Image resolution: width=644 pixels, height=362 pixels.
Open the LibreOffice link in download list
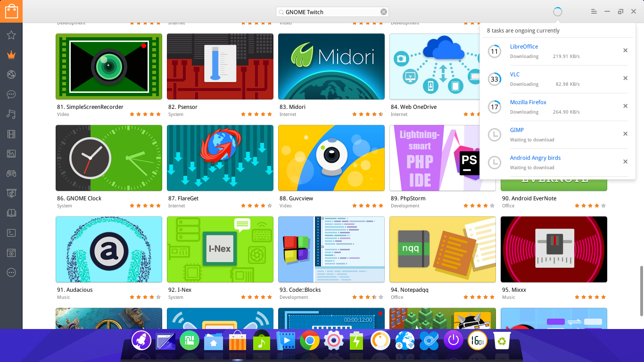click(x=524, y=47)
